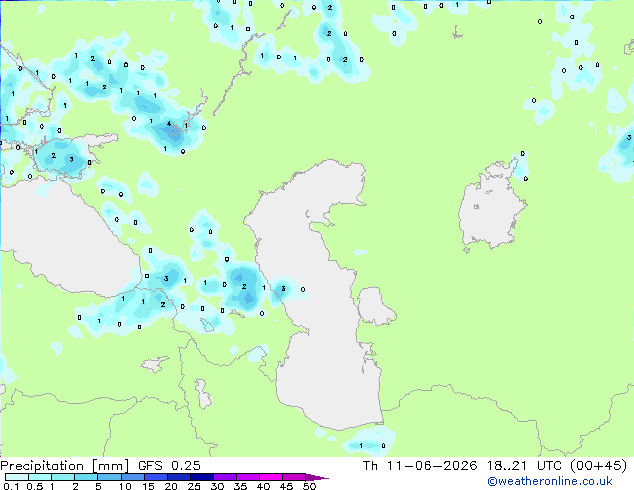Select the "(00+45)" forecast offset text

(599, 466)
